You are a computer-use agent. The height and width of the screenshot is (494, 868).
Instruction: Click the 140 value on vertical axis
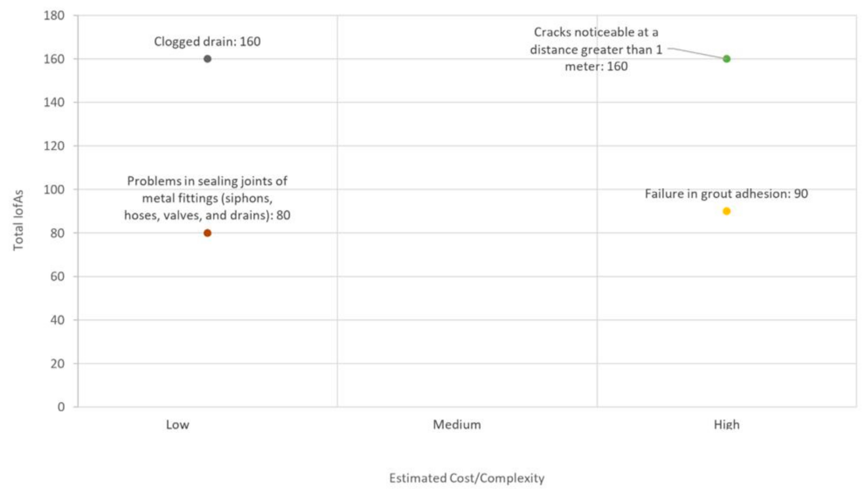[54, 102]
